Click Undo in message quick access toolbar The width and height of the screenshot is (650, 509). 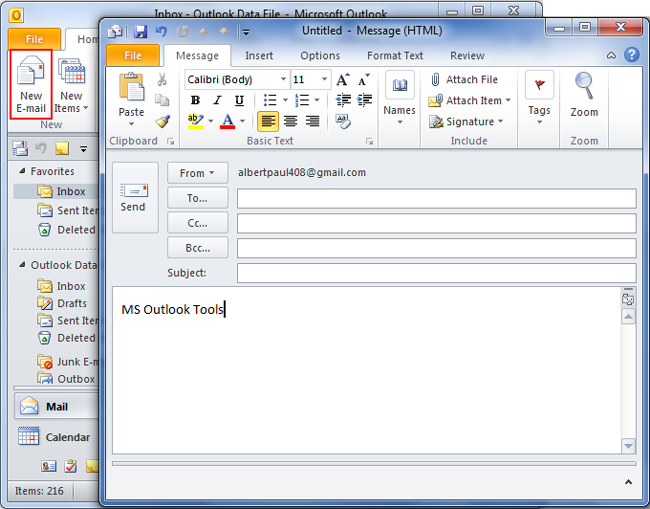pos(161,32)
